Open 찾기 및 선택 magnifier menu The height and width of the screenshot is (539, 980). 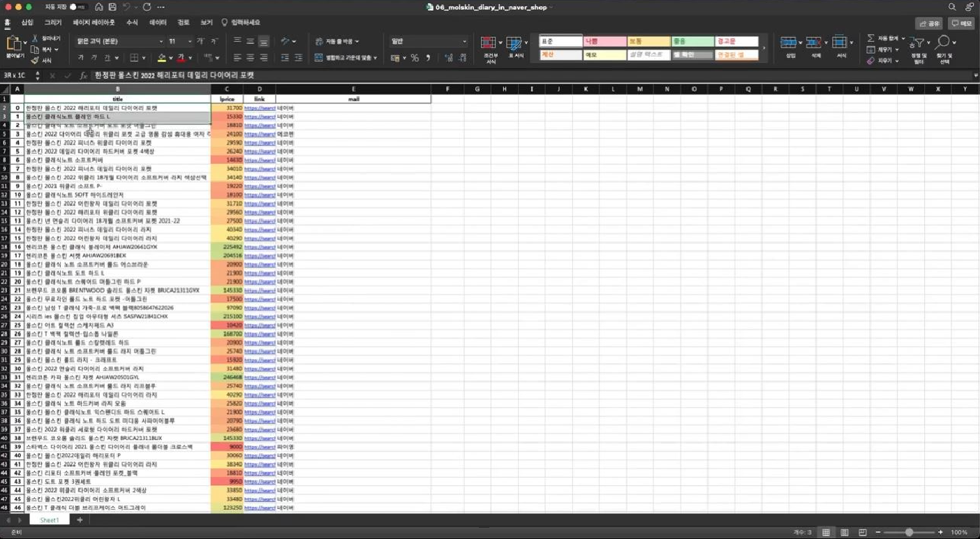(945, 49)
